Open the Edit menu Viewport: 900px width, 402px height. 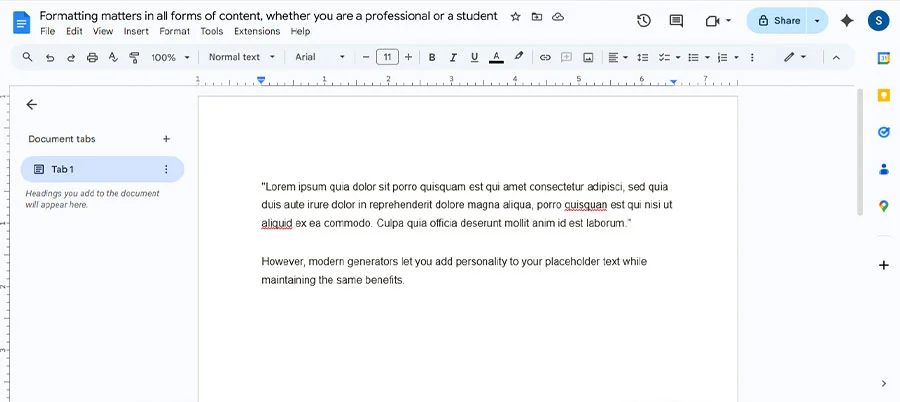74,32
